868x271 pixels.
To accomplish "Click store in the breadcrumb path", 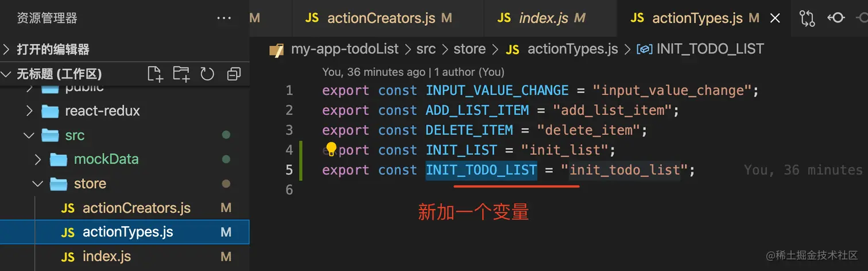I will [470, 49].
